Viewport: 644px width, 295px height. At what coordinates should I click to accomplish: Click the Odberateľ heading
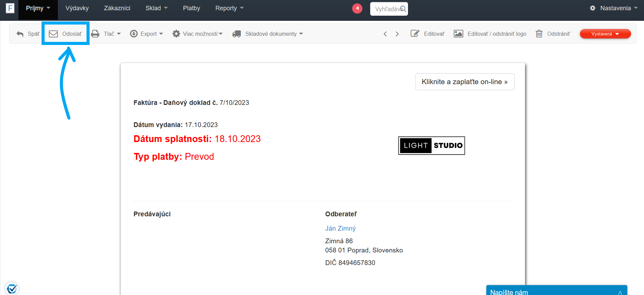[x=341, y=214]
